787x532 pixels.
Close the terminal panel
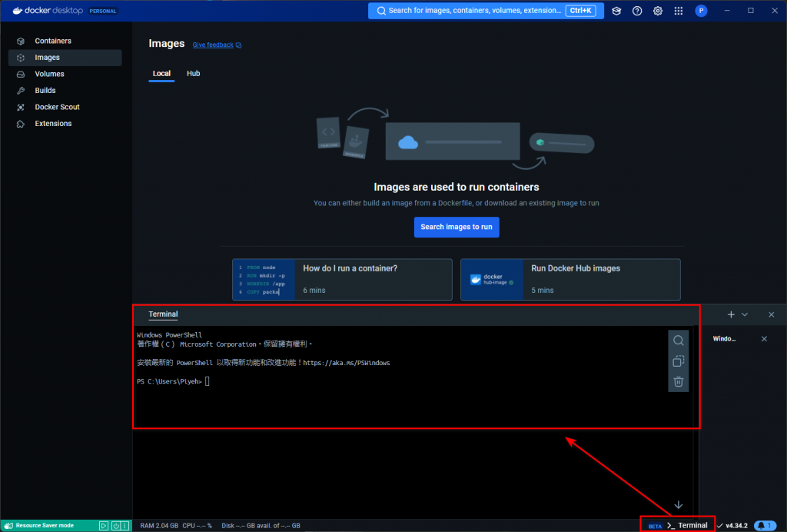[x=772, y=314]
